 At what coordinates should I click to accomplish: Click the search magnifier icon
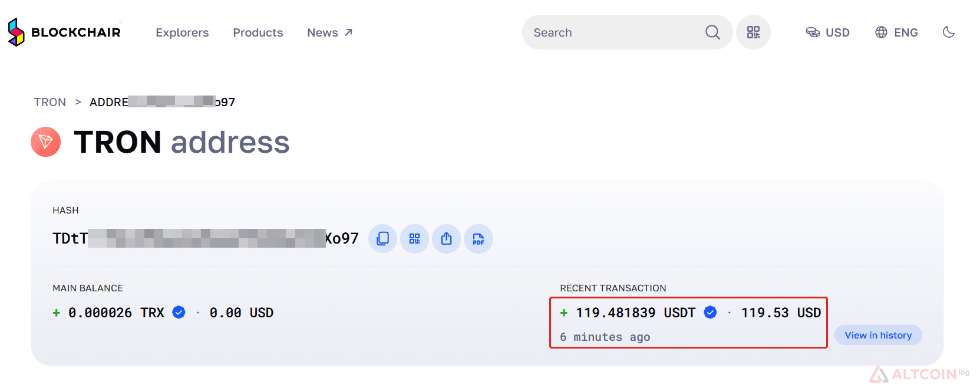pyautogui.click(x=712, y=32)
